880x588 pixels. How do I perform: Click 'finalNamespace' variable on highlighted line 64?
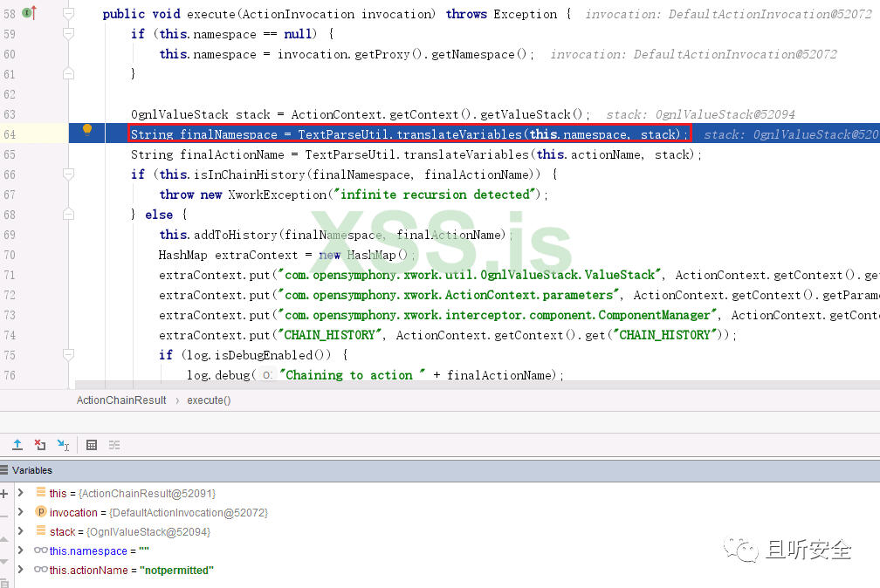click(229, 134)
